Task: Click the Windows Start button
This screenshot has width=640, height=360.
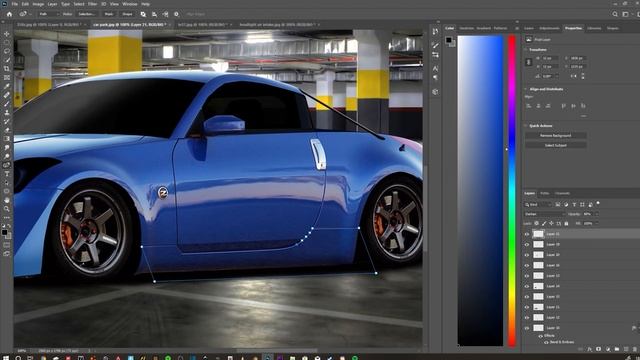Action: click(x=6, y=358)
